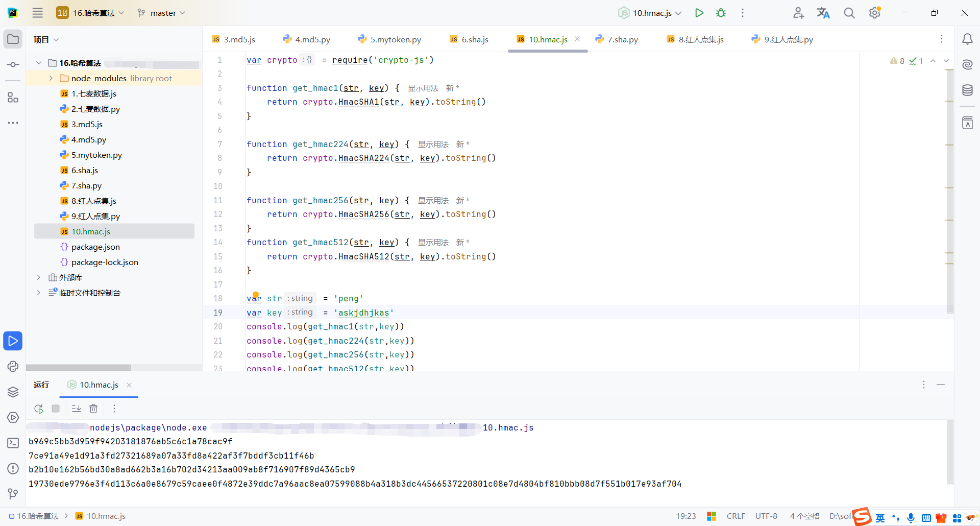This screenshot has height=526, width=980.
Task: Open the Python Packages layers icon
Action: pos(13,392)
